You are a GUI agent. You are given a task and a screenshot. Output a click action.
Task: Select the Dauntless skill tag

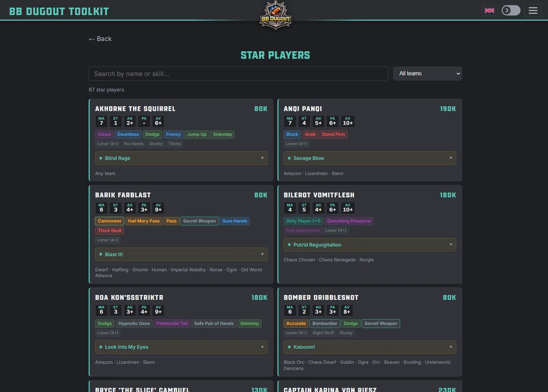[x=128, y=135]
